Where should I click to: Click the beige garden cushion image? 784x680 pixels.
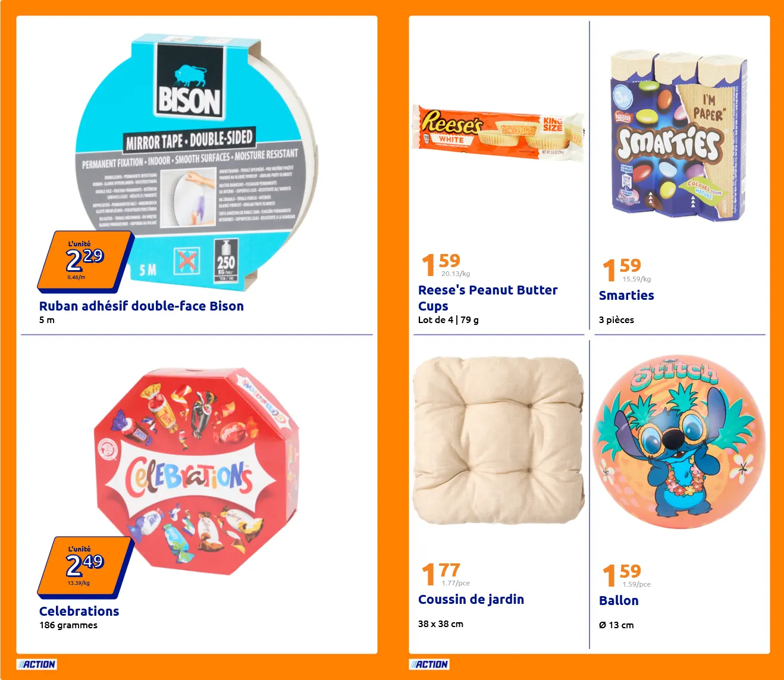pos(498,440)
